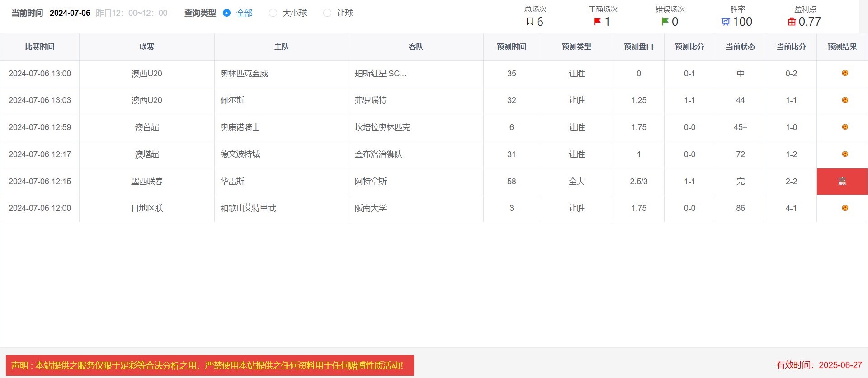Click the red disclaimer banner 声明
Screen dimensions: 868x378
click(x=210, y=365)
